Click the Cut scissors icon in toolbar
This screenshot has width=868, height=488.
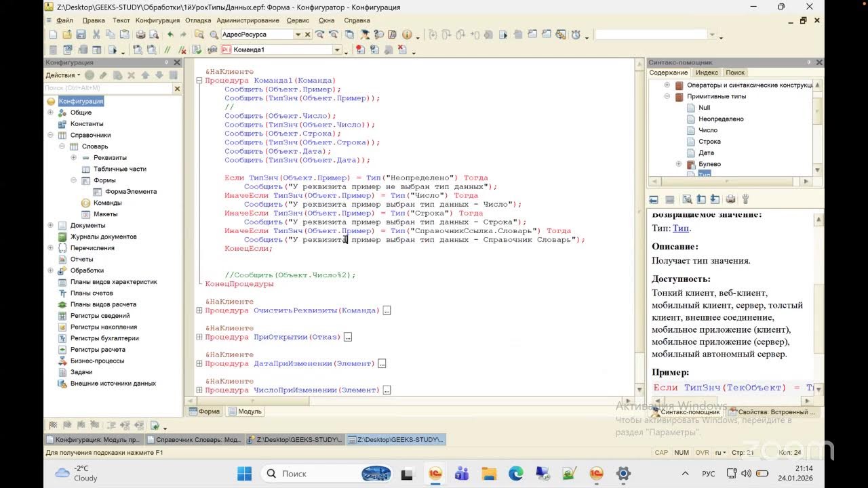click(x=96, y=35)
